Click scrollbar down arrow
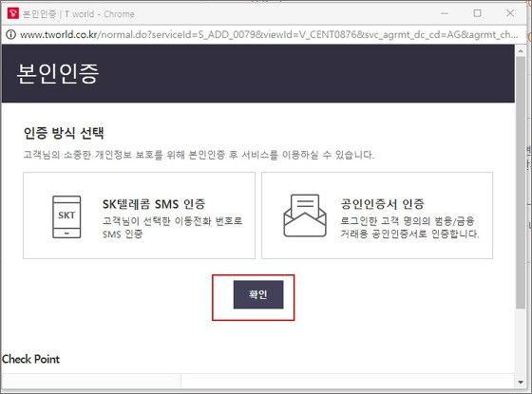Image resolution: width=532 pixels, height=394 pixels. pyautogui.click(x=521, y=382)
